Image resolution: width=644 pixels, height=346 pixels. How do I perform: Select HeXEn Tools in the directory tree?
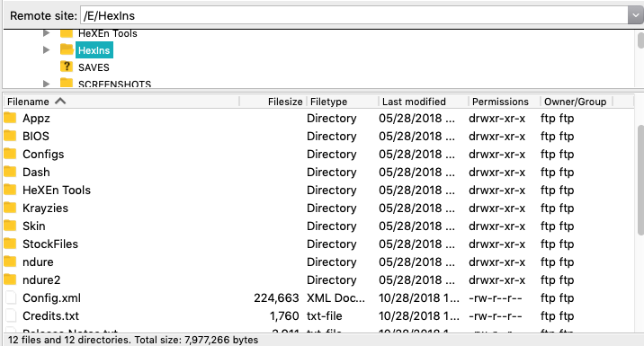click(108, 33)
